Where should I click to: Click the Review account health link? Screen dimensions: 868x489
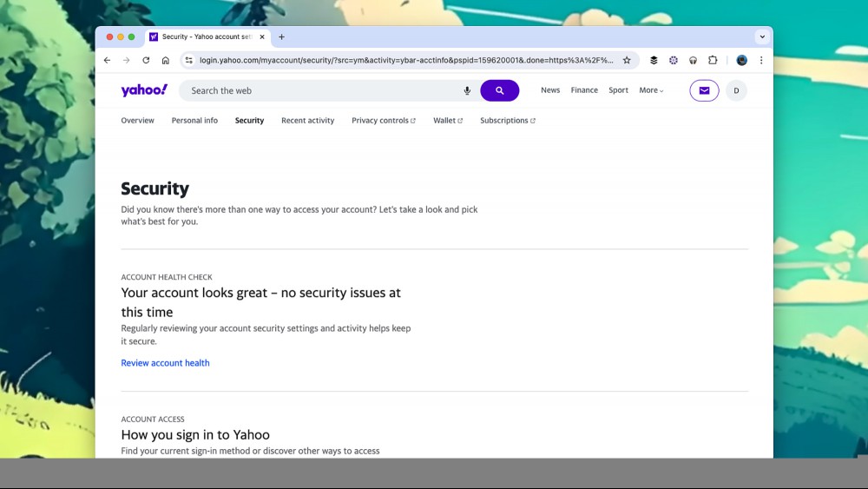point(165,363)
